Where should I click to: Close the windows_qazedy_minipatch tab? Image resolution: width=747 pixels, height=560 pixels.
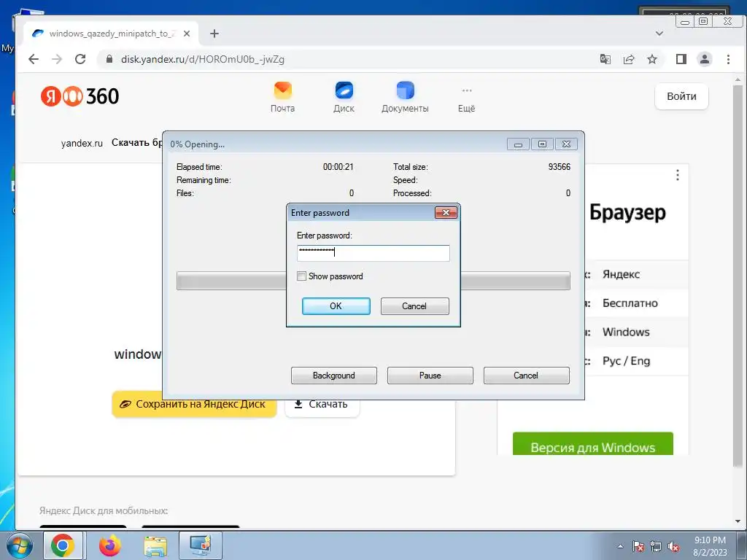pyautogui.click(x=187, y=34)
